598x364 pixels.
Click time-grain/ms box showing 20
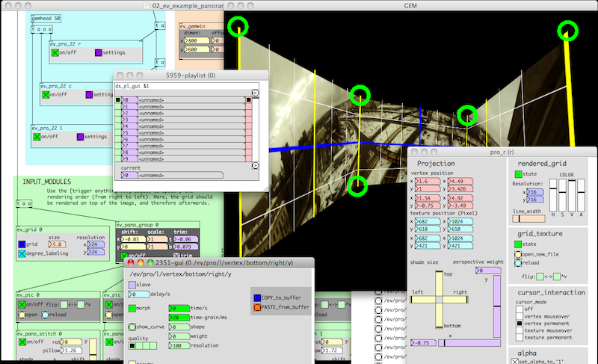pos(179,318)
